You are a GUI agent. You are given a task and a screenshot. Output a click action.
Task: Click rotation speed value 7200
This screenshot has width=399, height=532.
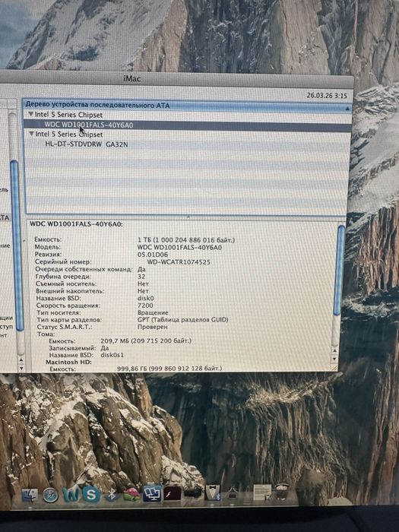(x=145, y=306)
